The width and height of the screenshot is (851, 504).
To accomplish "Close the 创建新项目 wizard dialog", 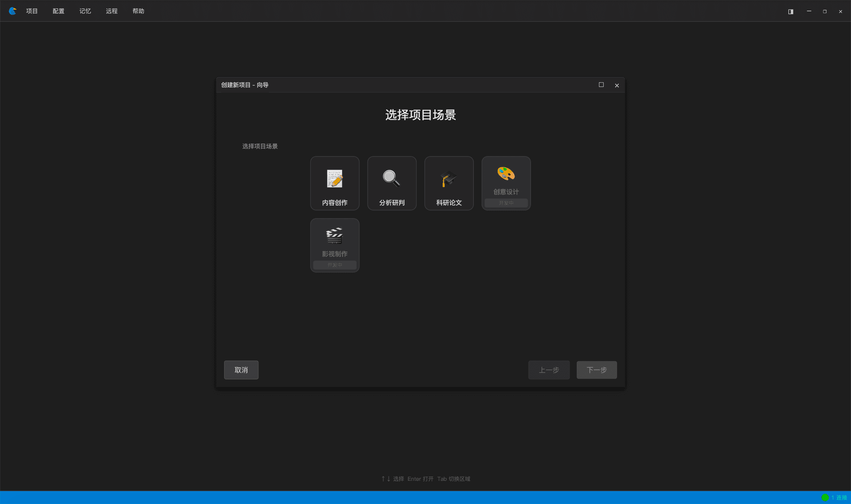I will click(617, 85).
